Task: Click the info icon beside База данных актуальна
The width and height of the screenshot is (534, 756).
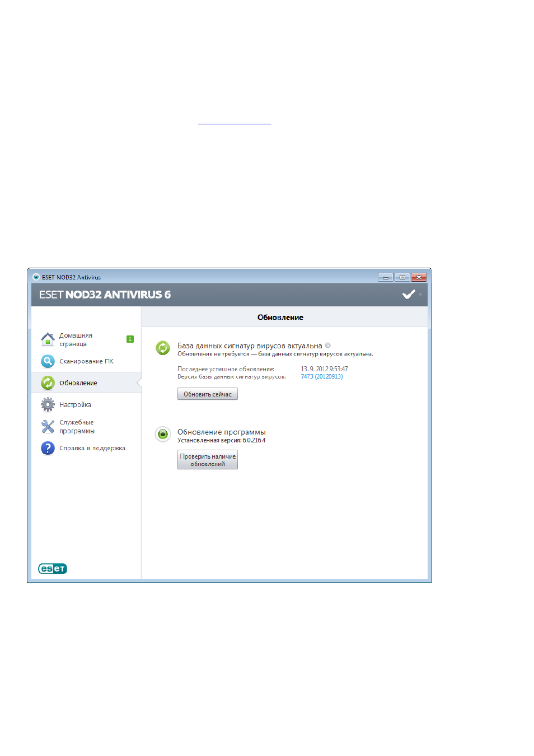Action: coord(328,346)
